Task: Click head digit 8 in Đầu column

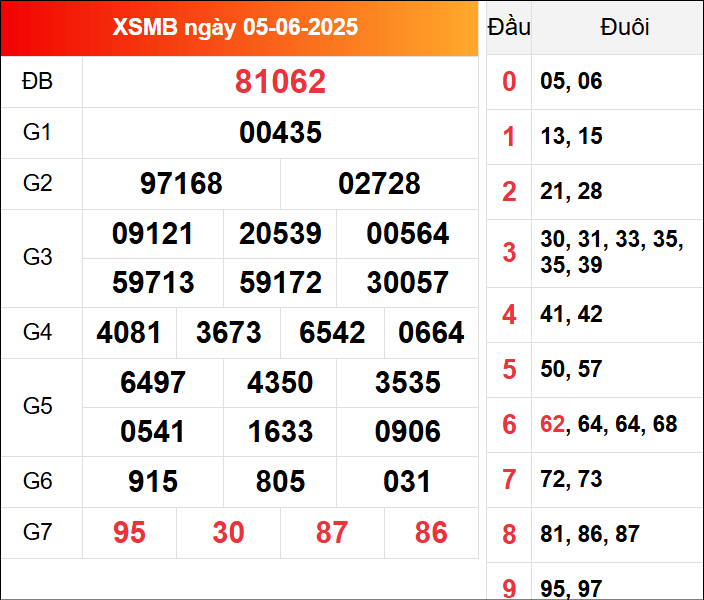Action: (x=509, y=534)
